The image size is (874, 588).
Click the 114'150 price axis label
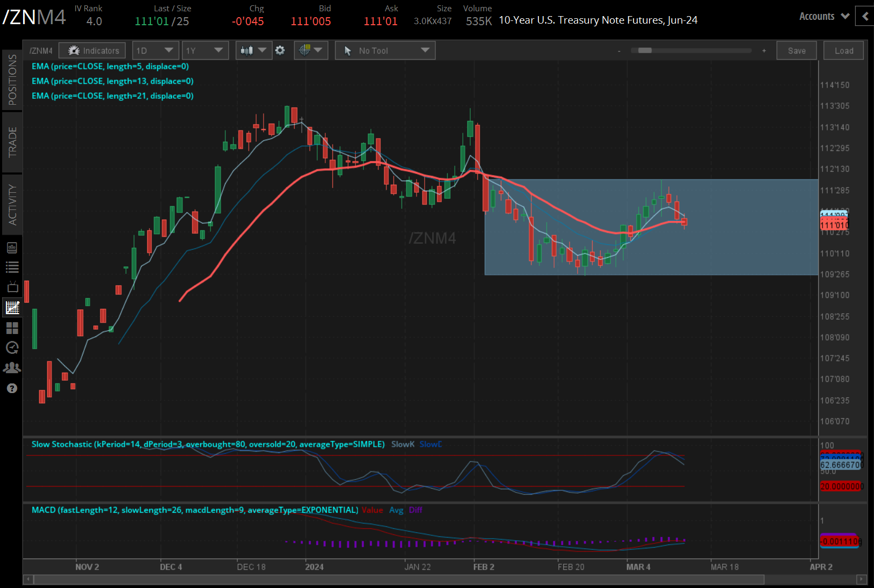(835, 85)
